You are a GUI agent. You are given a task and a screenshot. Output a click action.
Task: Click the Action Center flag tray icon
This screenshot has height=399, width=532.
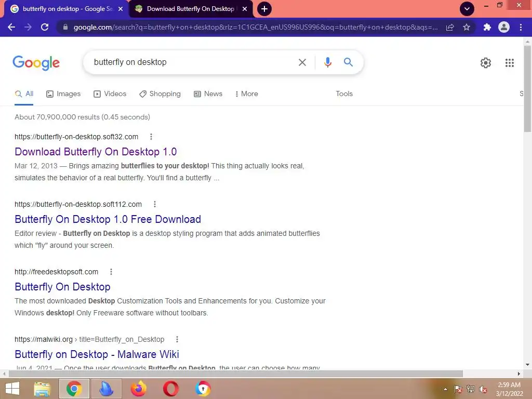tap(458, 390)
